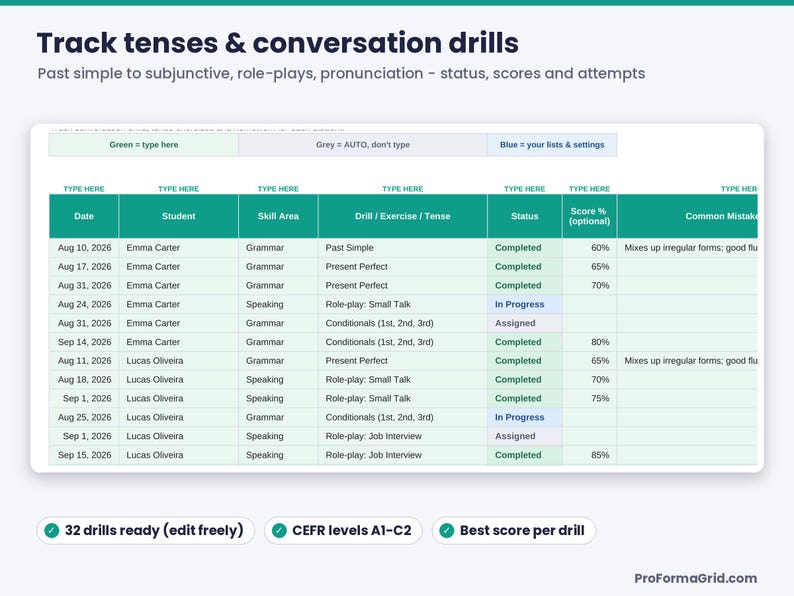794x596 pixels.
Task: Open Completed status in Sep 15 row
Action: point(525,455)
